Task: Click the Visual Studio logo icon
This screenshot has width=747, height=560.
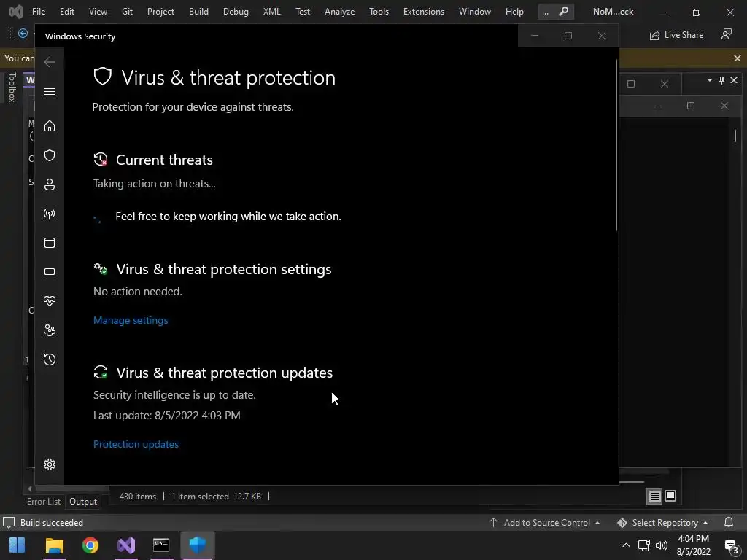Action: point(16,12)
